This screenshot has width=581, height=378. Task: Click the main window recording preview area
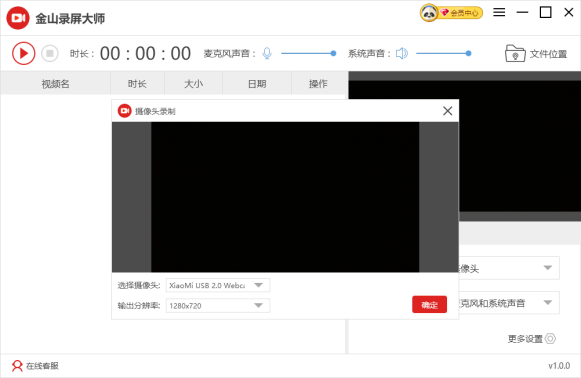[x=520, y=146]
